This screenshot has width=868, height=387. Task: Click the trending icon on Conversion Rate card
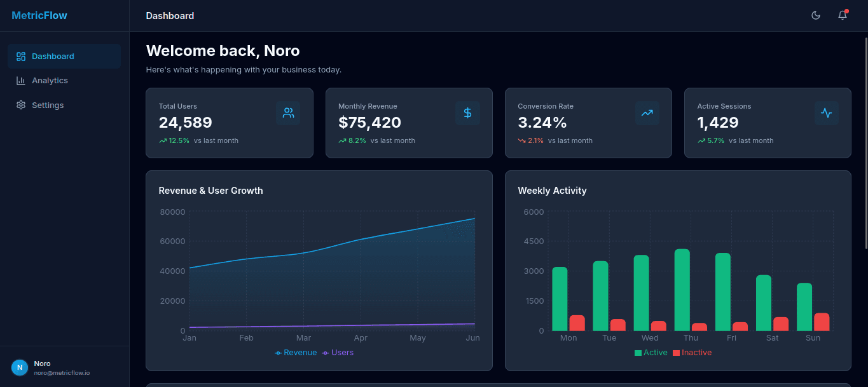[x=647, y=113]
